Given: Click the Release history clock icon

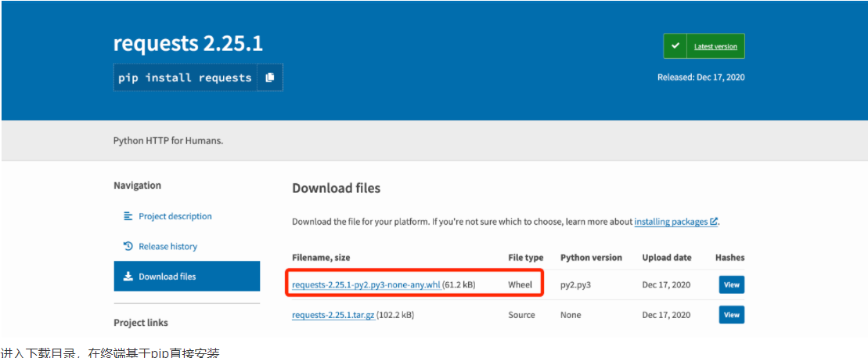Looking at the screenshot, I should tap(128, 246).
